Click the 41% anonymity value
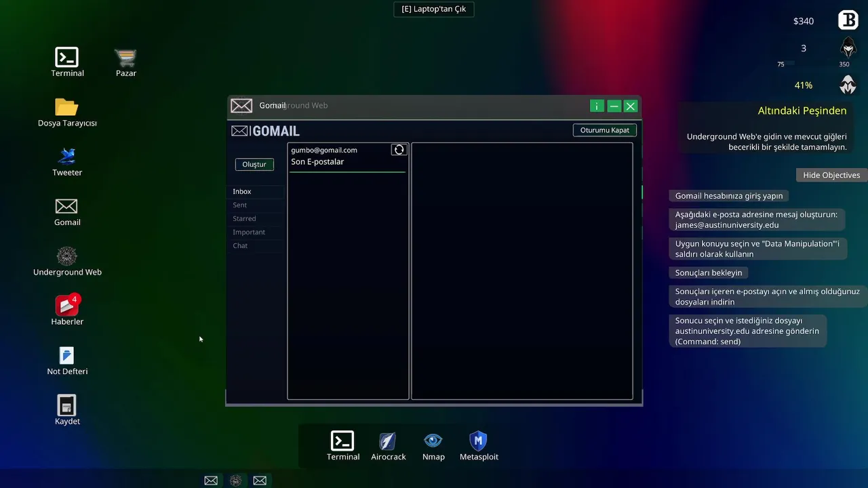The height and width of the screenshot is (488, 868). [804, 85]
